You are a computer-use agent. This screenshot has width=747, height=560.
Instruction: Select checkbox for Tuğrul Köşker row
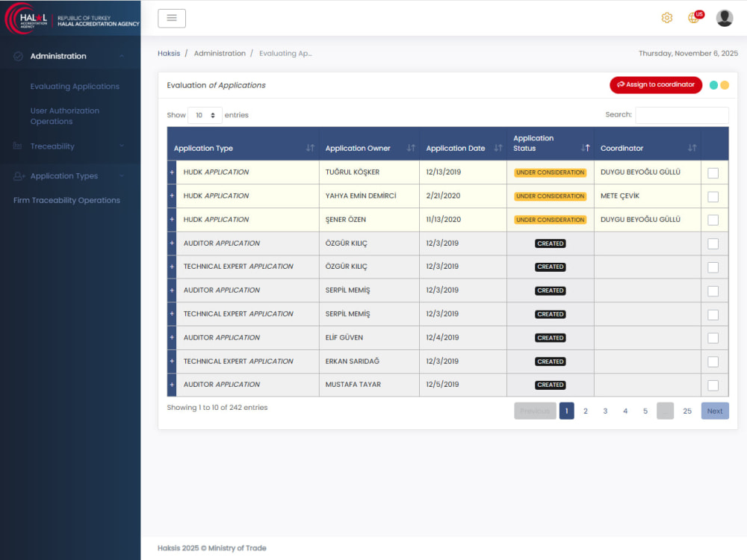[713, 173]
